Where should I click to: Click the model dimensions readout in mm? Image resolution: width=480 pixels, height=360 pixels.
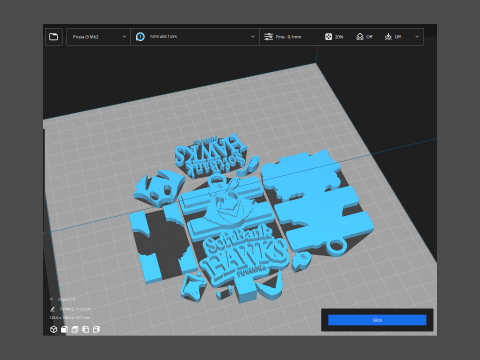click(x=70, y=318)
